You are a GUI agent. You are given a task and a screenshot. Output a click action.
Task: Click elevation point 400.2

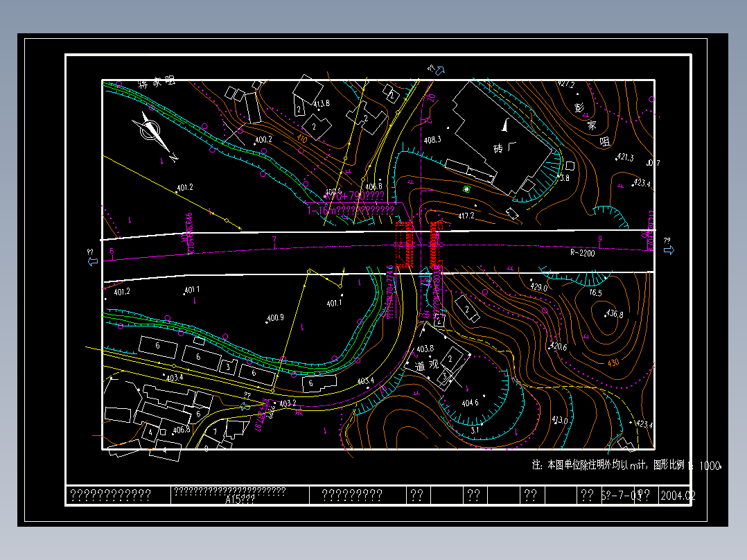263,139
